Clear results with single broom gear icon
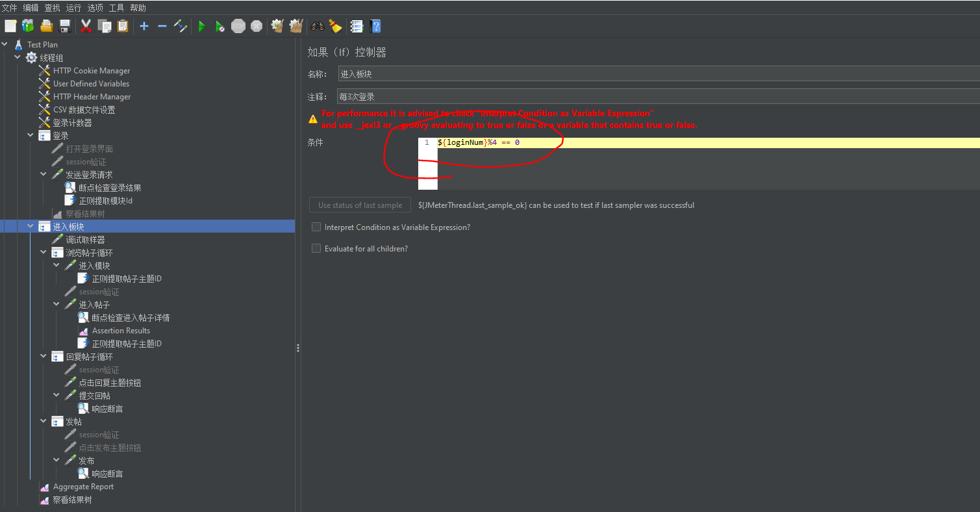980x512 pixels. 278,26
